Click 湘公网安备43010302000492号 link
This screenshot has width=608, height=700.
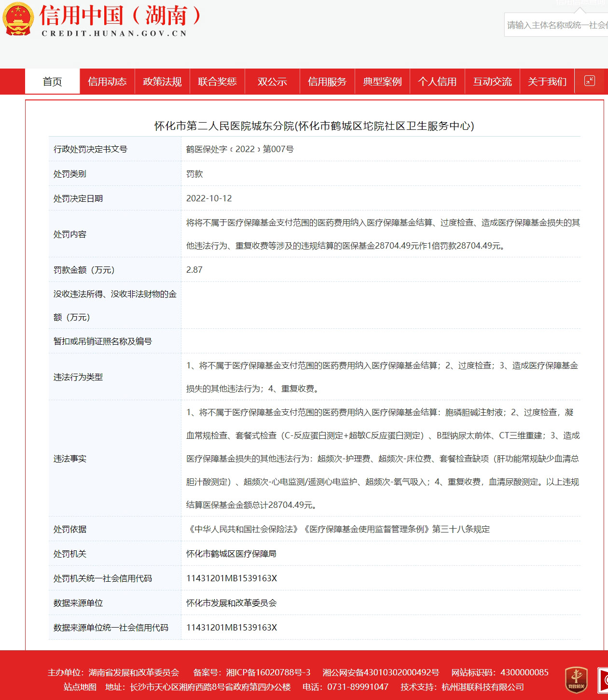(381, 672)
